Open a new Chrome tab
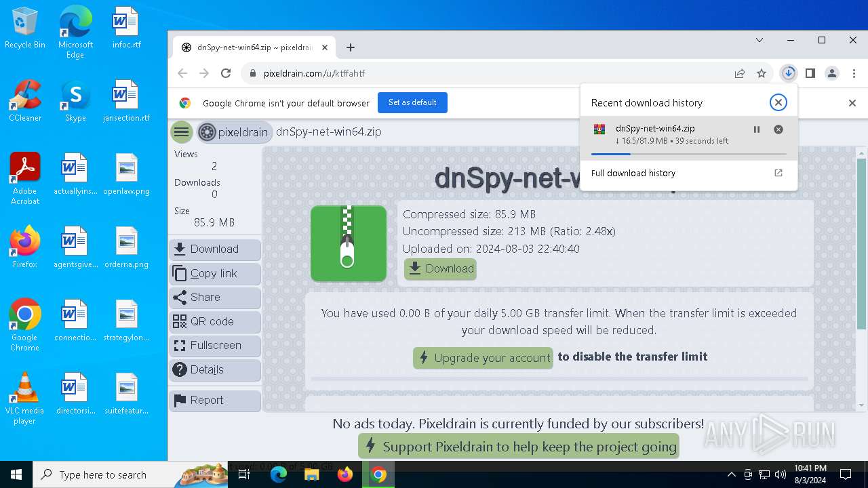The image size is (868, 488). pyautogui.click(x=351, y=47)
